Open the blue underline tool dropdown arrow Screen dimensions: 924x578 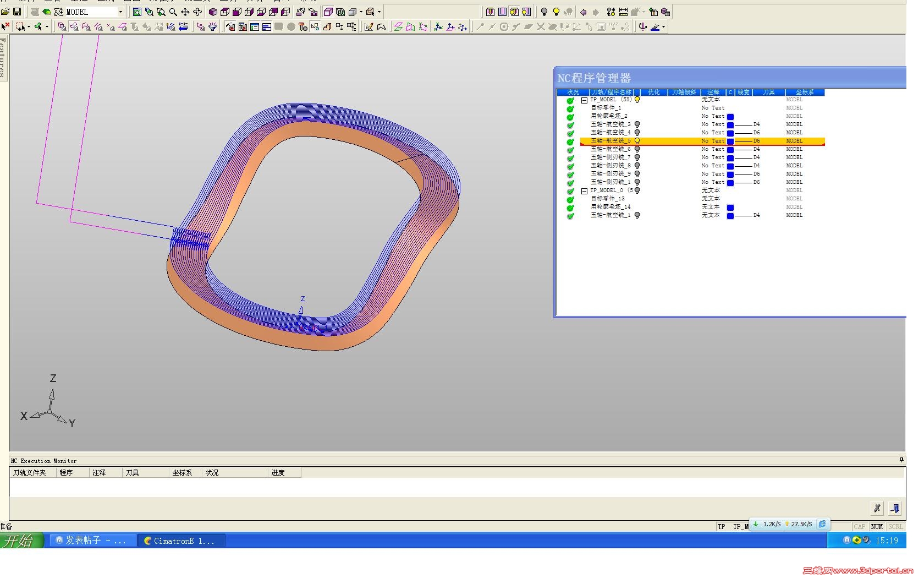tap(663, 26)
